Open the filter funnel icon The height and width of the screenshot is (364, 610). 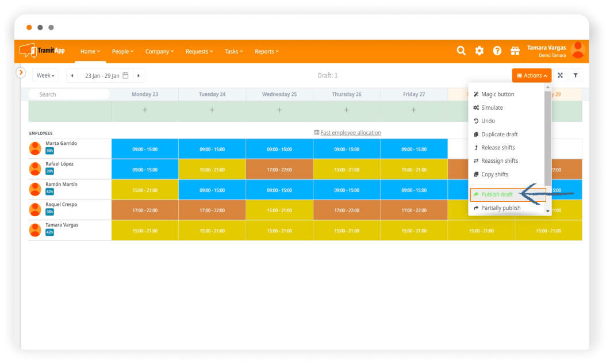coord(576,75)
